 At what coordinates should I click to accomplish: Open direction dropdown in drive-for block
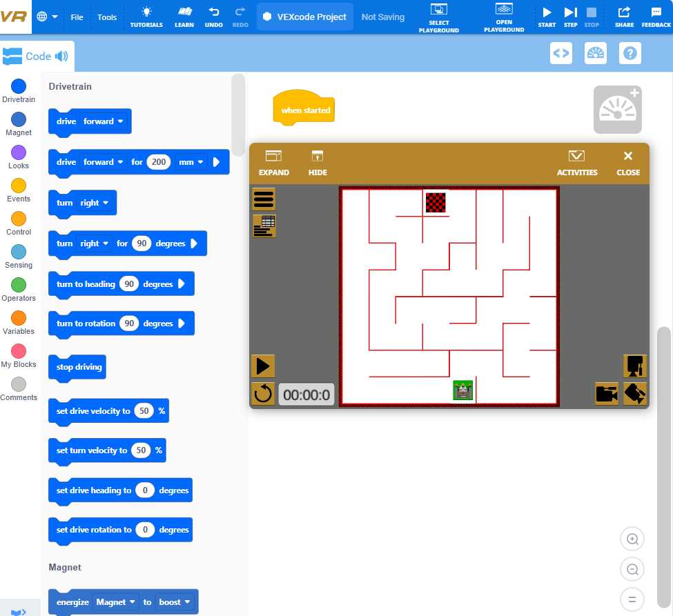[x=104, y=162]
